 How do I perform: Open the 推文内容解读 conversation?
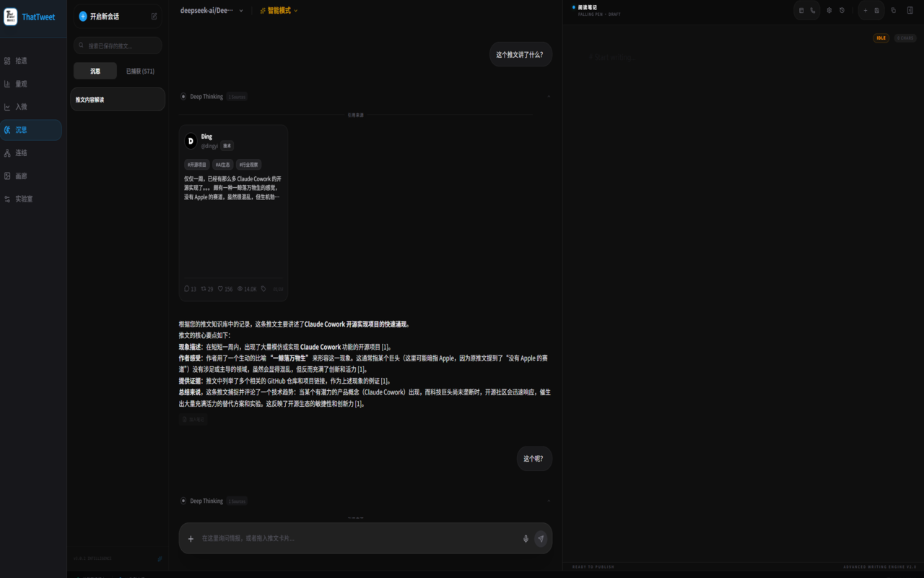118,100
